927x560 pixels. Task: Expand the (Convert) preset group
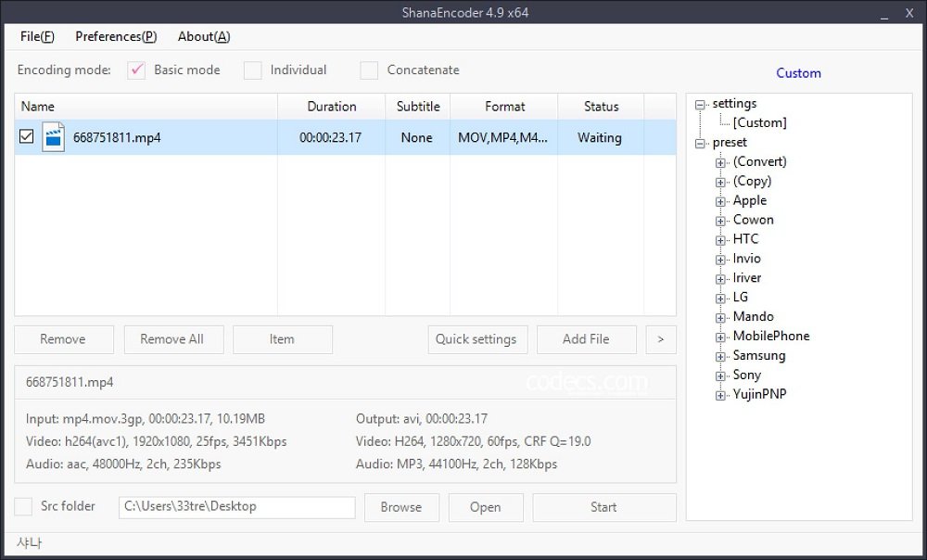(x=720, y=162)
